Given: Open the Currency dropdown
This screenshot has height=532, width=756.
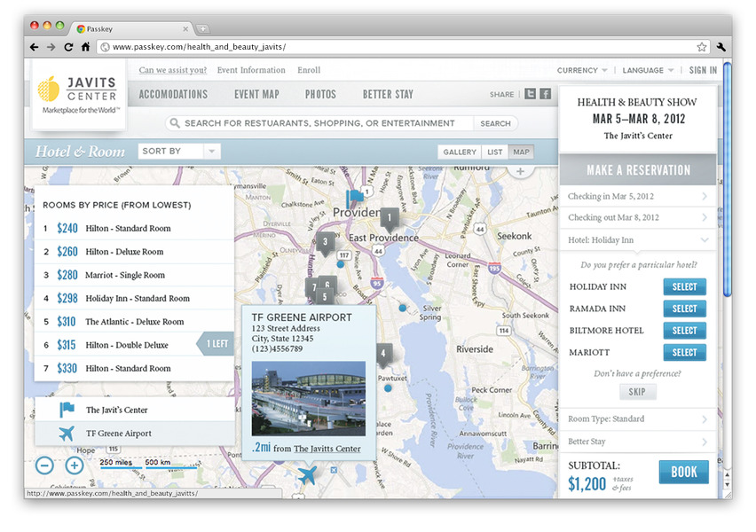Looking at the screenshot, I should point(582,70).
